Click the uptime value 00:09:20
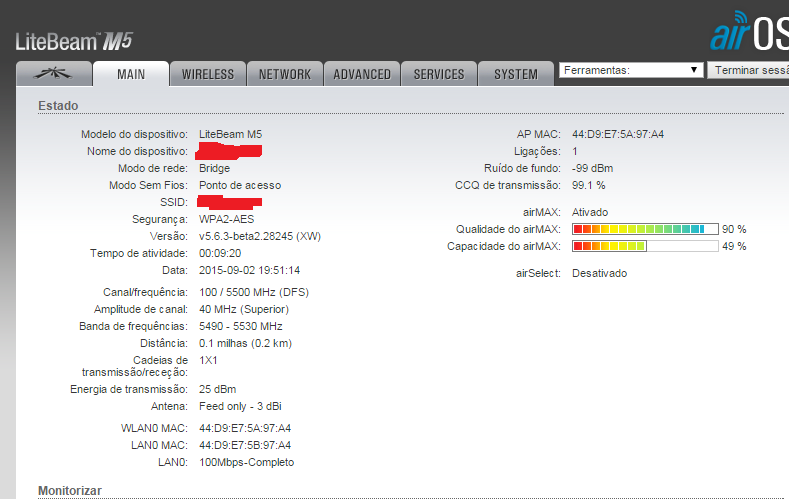Screen dimensions: 789x499 (x=220, y=253)
